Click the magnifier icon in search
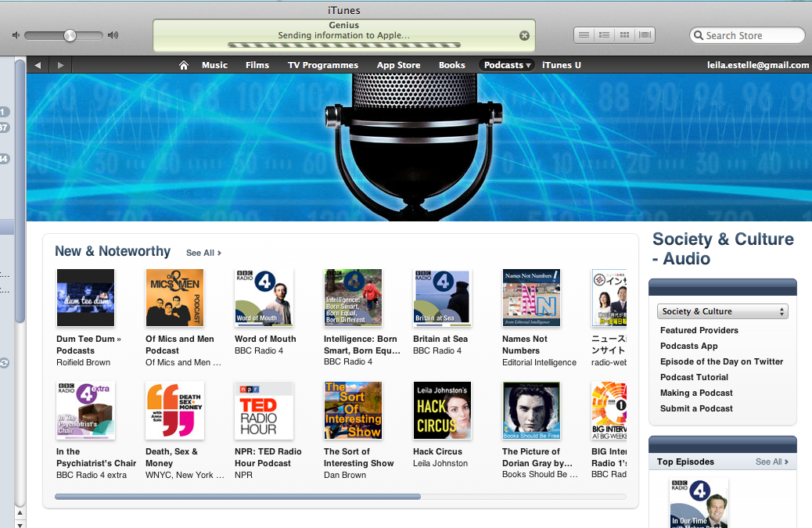Viewport: 812px width, 528px height. click(699, 36)
